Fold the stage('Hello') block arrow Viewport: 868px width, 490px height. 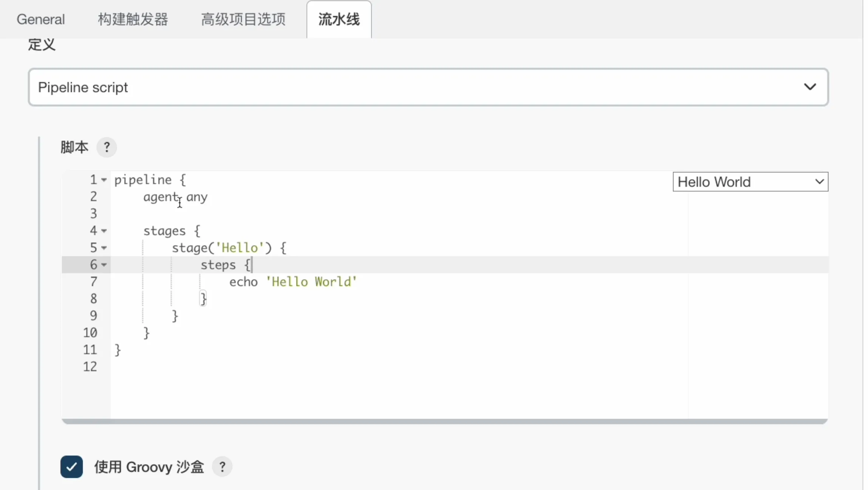pyautogui.click(x=104, y=248)
